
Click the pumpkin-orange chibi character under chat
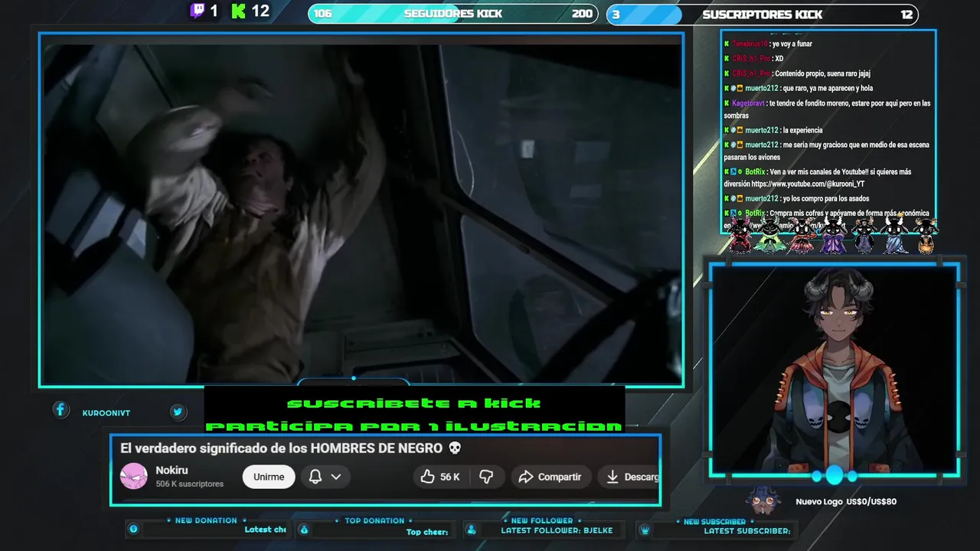[x=926, y=235]
